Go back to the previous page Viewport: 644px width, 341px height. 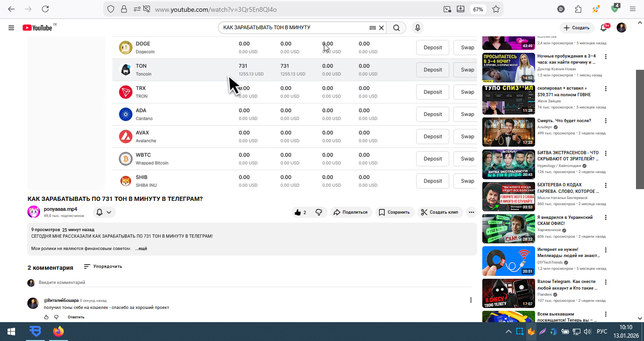click(11, 9)
